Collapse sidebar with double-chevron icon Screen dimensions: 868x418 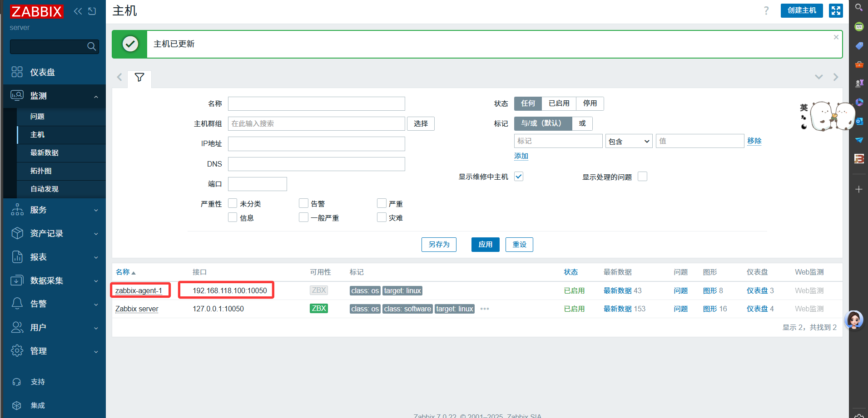[78, 11]
